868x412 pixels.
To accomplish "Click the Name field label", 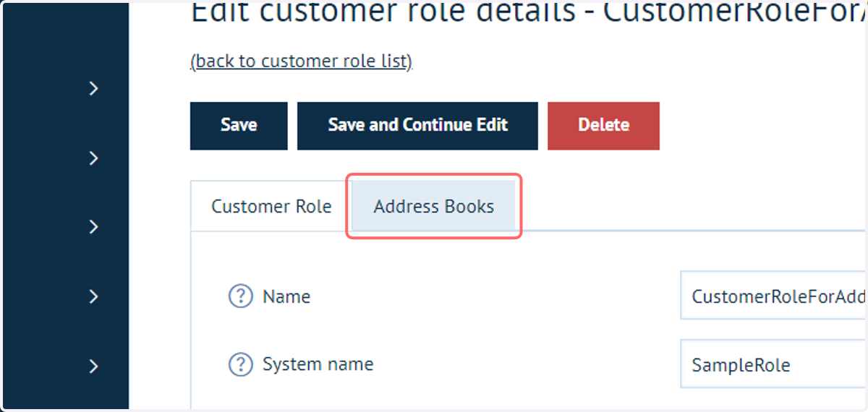I will pyautogui.click(x=286, y=296).
